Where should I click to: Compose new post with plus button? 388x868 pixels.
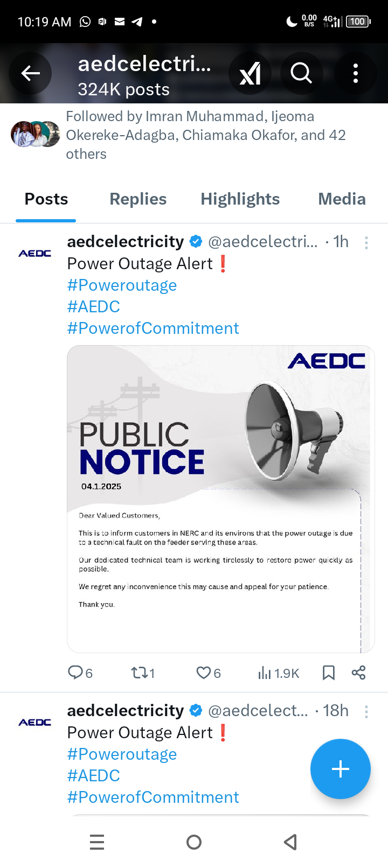tap(340, 769)
